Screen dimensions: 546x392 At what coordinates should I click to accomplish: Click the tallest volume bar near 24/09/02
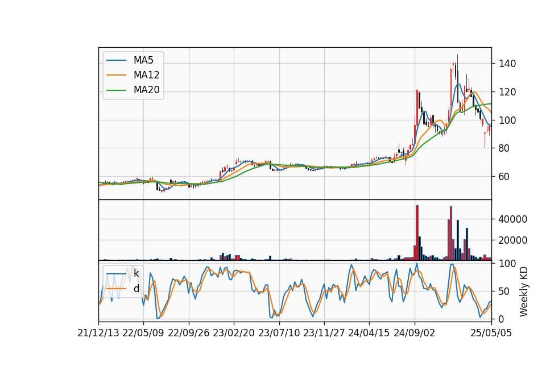coord(417,233)
